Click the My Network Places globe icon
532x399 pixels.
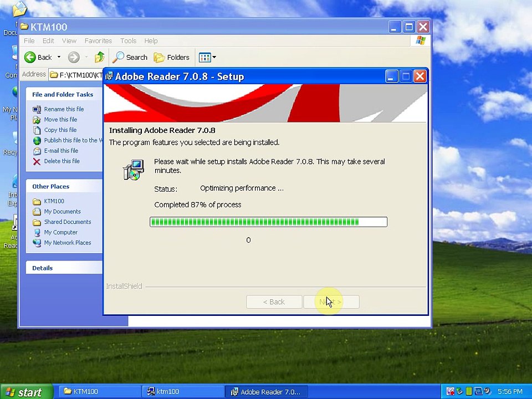(37, 243)
